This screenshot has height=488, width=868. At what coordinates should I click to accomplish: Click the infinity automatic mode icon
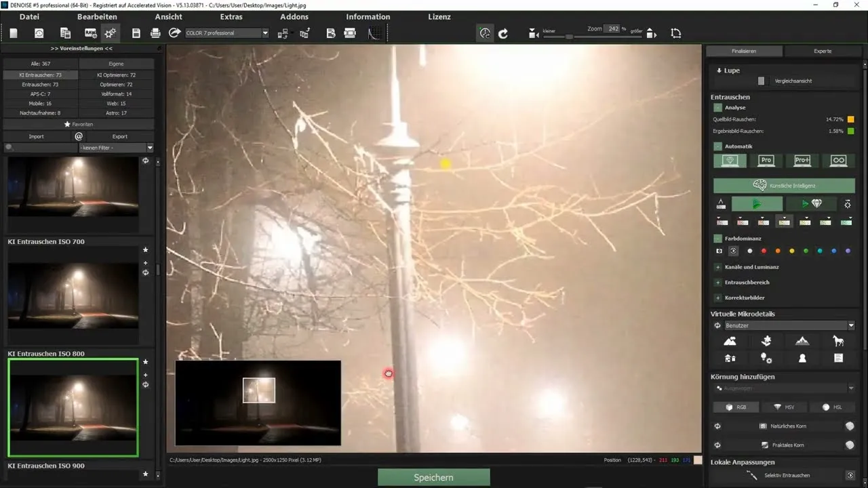coord(839,161)
